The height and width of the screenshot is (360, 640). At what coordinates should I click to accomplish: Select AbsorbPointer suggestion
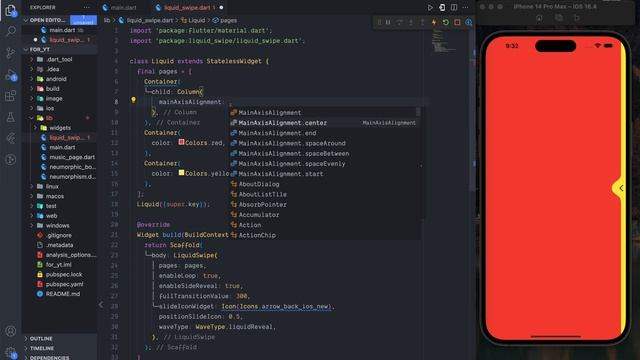[x=324, y=204]
